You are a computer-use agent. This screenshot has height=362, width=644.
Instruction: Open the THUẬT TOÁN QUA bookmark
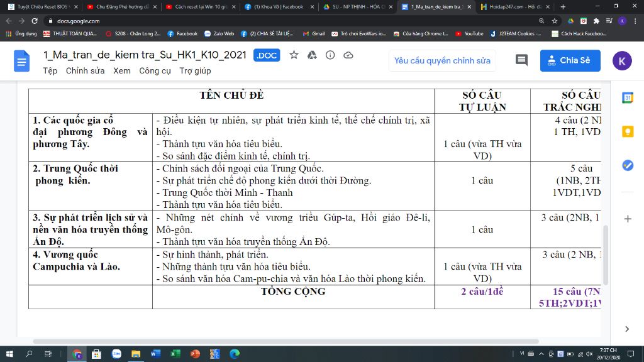point(70,34)
